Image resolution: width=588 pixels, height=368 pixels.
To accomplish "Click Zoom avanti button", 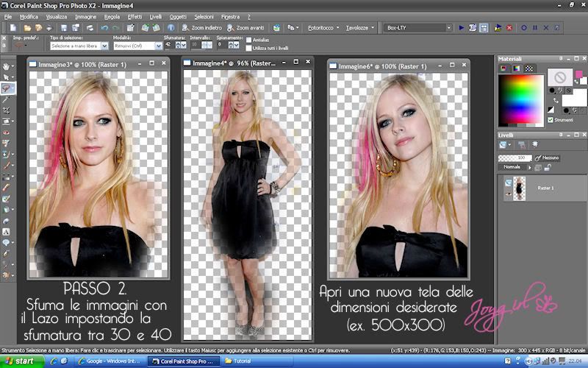I will pos(245,28).
